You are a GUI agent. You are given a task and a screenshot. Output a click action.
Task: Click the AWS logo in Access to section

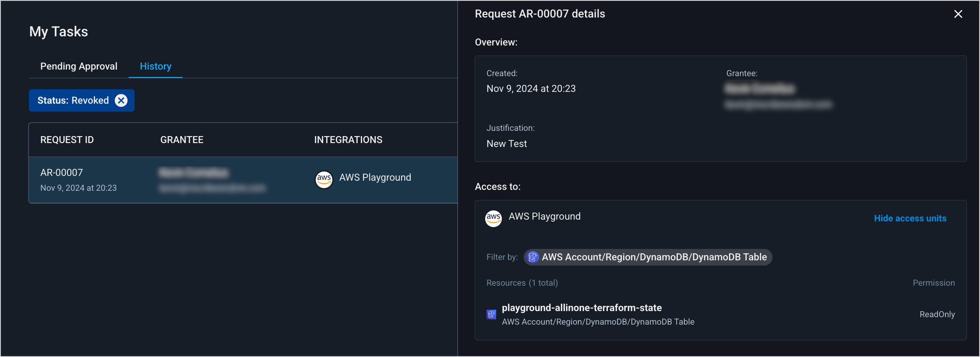(493, 218)
